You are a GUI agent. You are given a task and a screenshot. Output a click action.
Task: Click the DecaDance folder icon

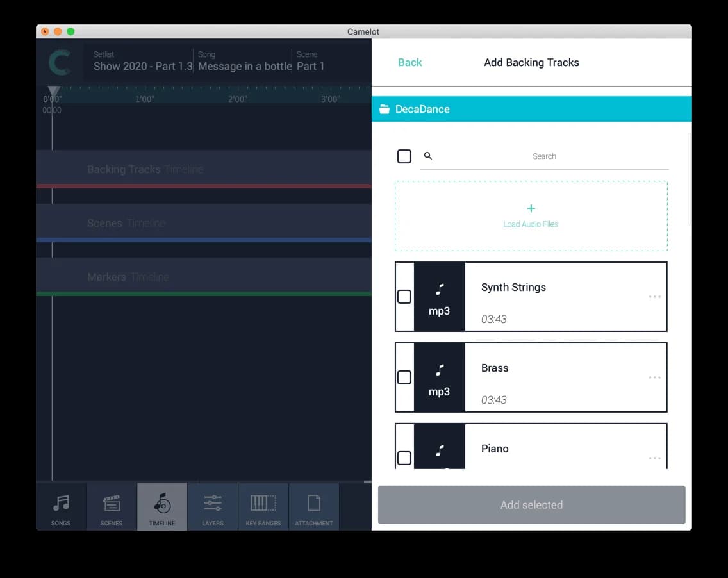pyautogui.click(x=385, y=109)
